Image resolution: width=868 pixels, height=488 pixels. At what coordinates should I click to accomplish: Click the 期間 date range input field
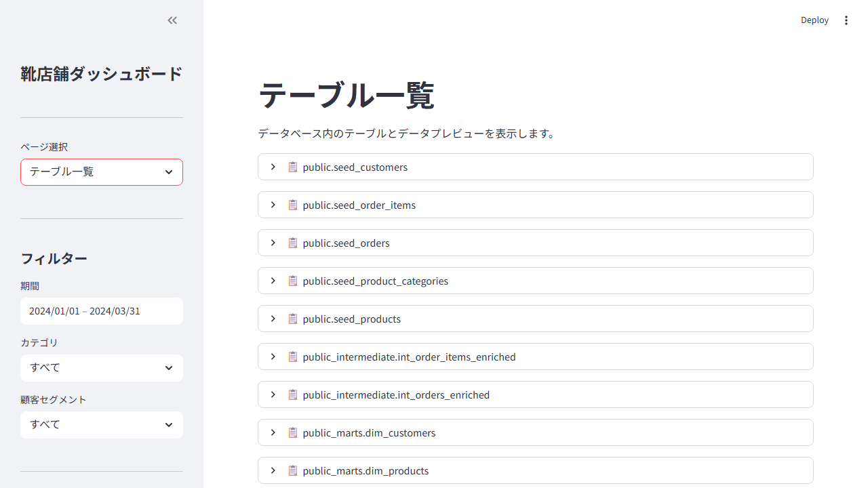click(101, 311)
